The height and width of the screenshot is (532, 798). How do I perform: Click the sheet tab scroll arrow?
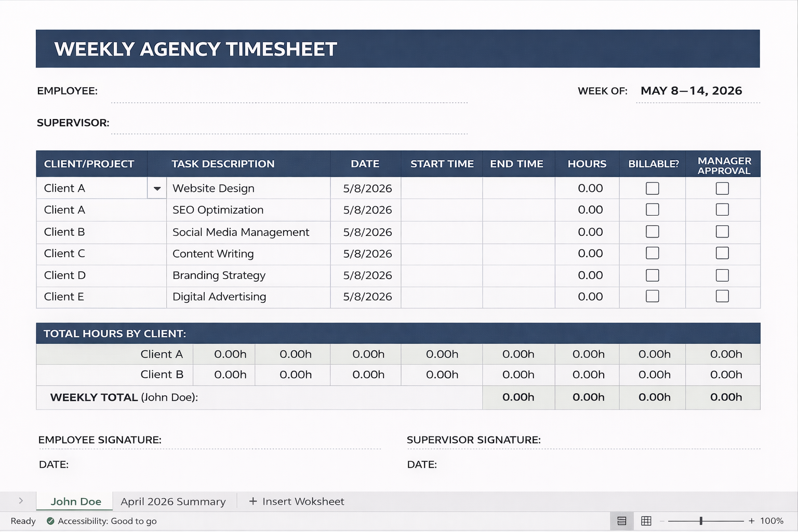pos(21,501)
